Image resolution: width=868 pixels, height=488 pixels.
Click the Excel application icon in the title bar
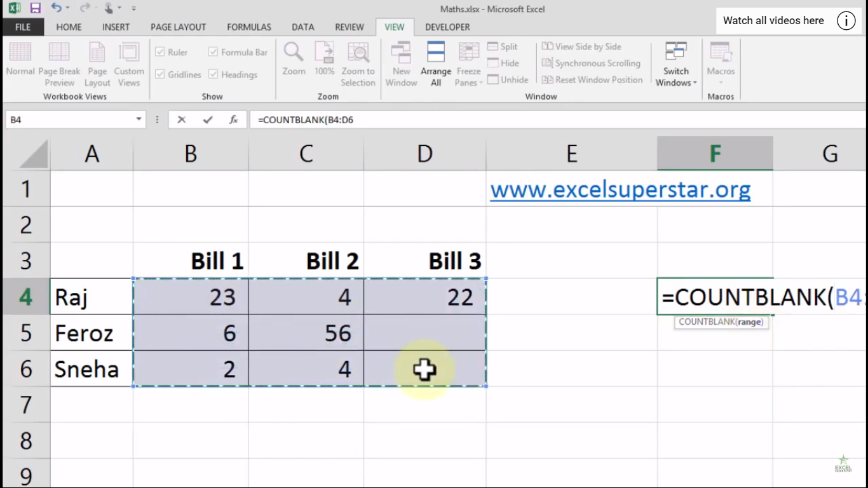(14, 8)
